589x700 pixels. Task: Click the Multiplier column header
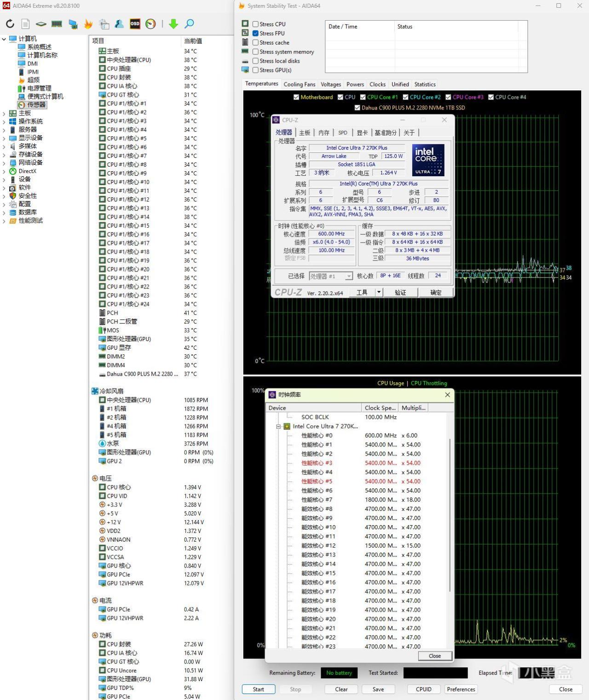(414, 408)
